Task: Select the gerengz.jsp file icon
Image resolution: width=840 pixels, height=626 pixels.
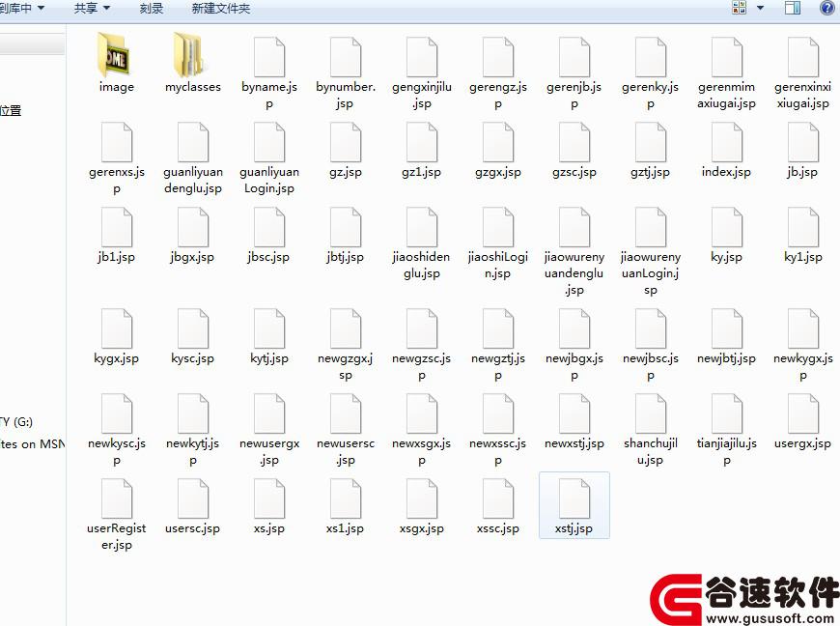Action: pos(497,57)
